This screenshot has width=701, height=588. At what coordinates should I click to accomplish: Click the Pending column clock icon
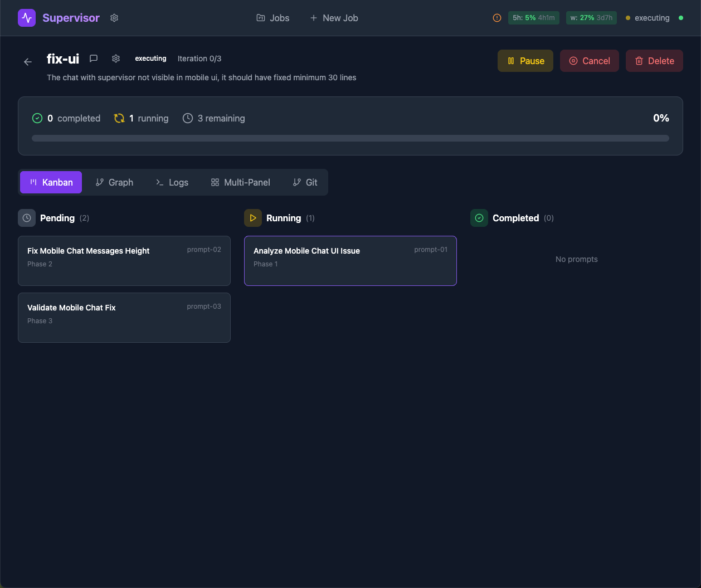[x=27, y=218]
